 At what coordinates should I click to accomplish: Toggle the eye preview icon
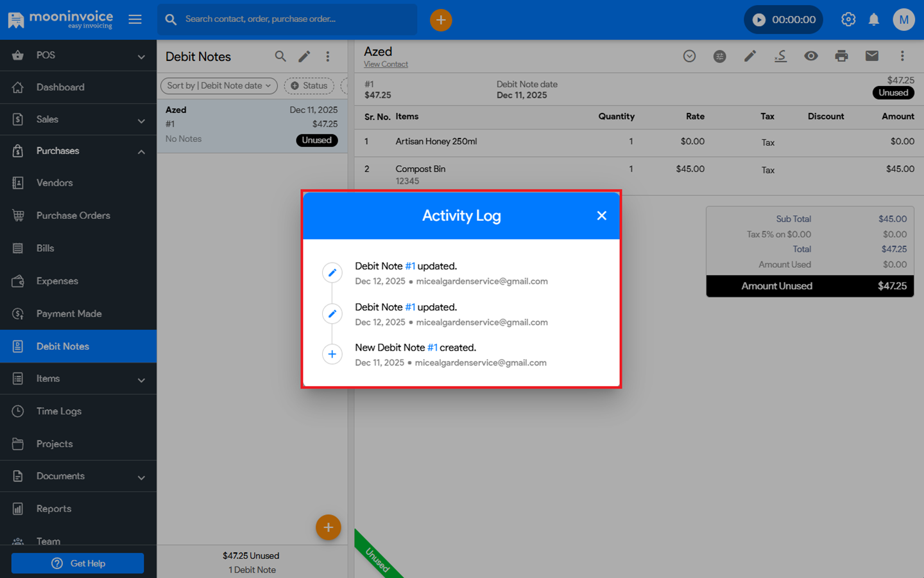coord(811,57)
